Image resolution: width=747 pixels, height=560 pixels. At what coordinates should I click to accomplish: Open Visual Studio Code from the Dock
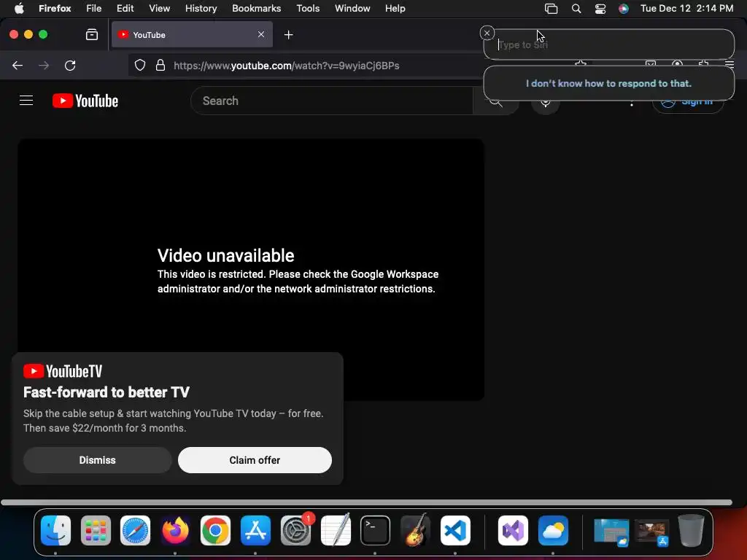coord(455,530)
